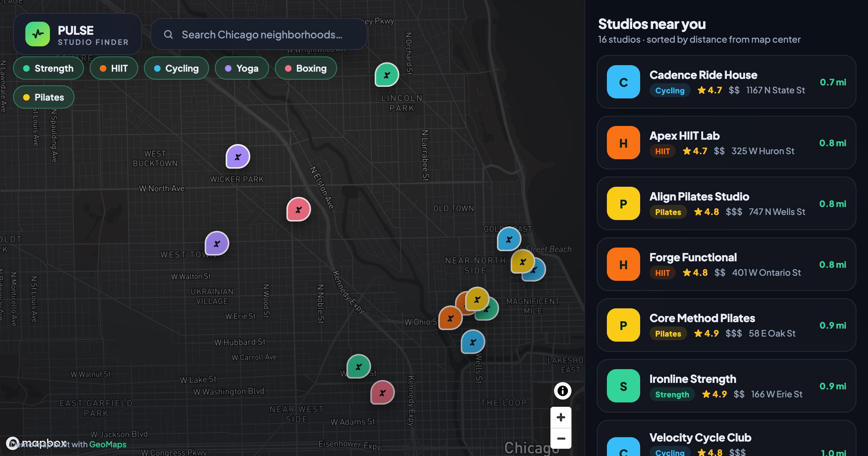Click the 'C' avatar on Cadence Ride House
Image resolution: width=868 pixels, height=456 pixels.
coord(624,82)
